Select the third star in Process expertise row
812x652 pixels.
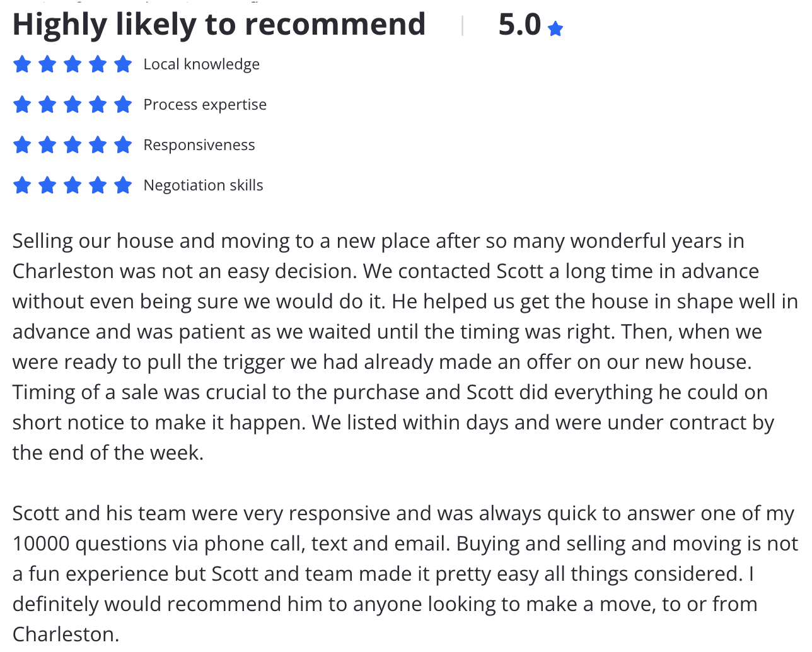coord(72,104)
